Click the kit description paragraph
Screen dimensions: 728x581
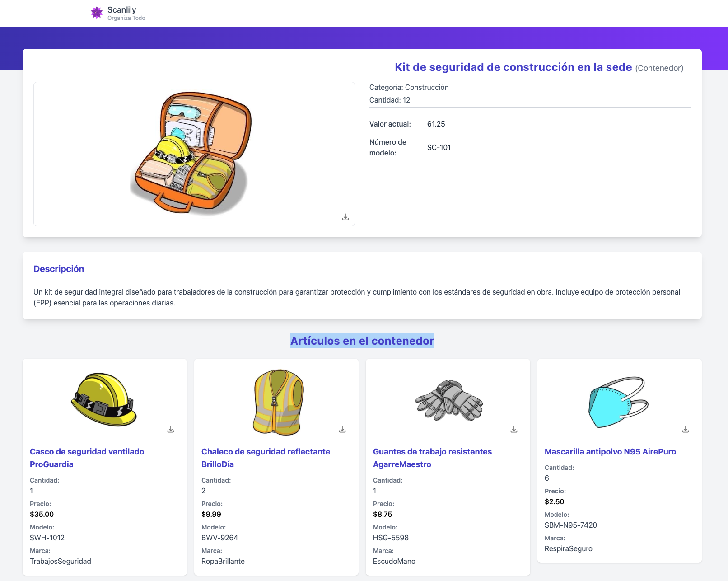point(357,297)
